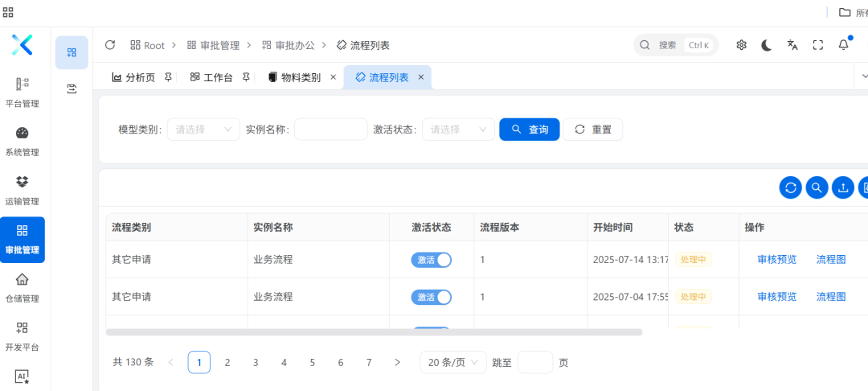Image resolution: width=868 pixels, height=391 pixels.
Task: Open 系统管理 in the sidebar
Action: pyautogui.click(x=23, y=142)
